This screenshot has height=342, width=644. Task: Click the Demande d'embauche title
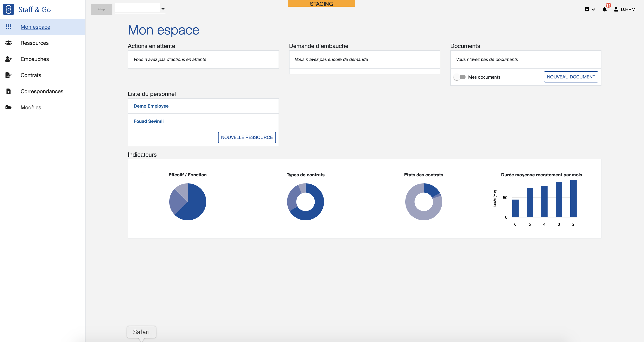pyautogui.click(x=318, y=46)
